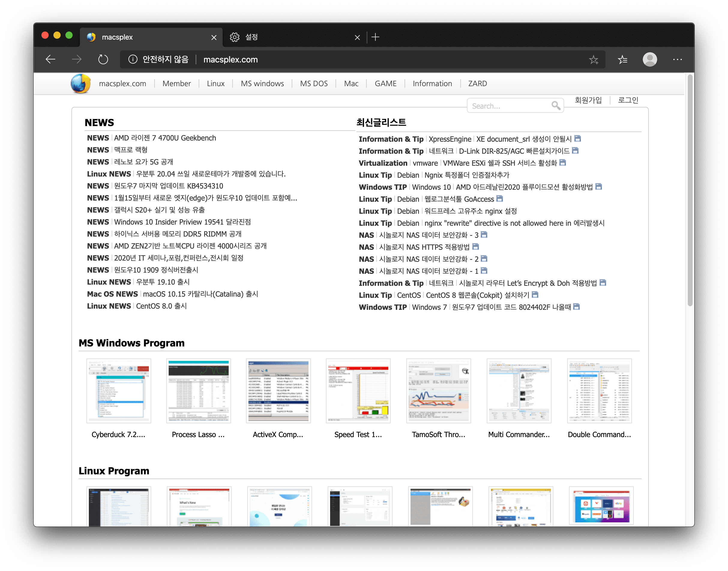The width and height of the screenshot is (728, 571).
Task: Open the Member menu item
Action: (x=176, y=83)
